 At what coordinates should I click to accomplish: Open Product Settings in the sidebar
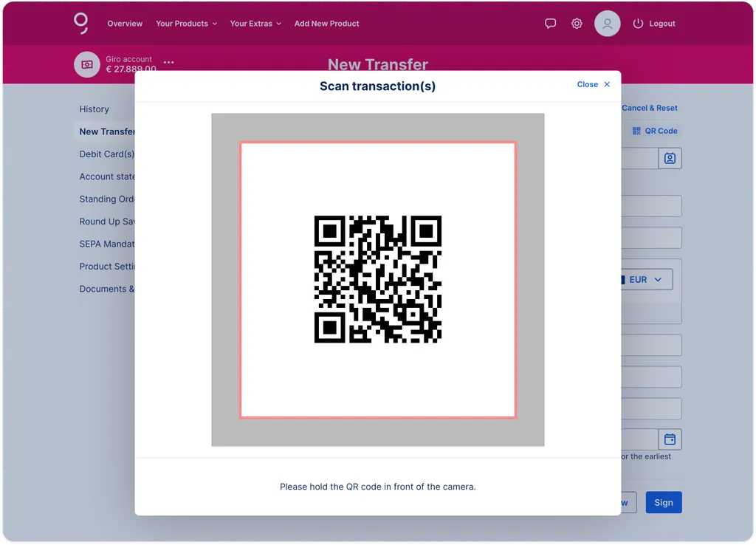(107, 267)
